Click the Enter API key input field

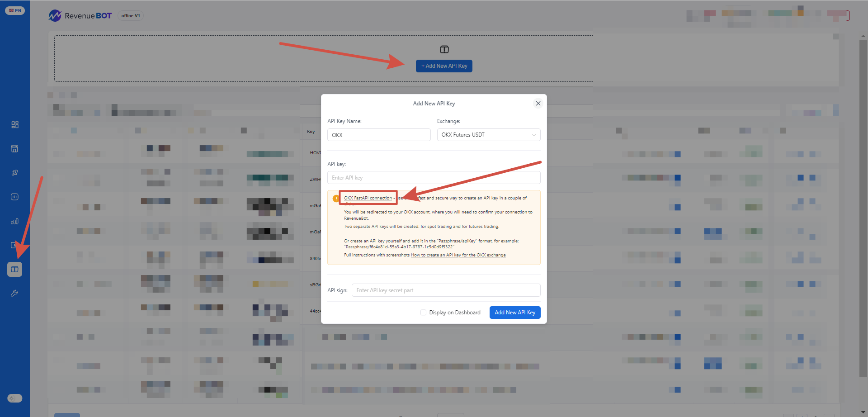(x=434, y=178)
